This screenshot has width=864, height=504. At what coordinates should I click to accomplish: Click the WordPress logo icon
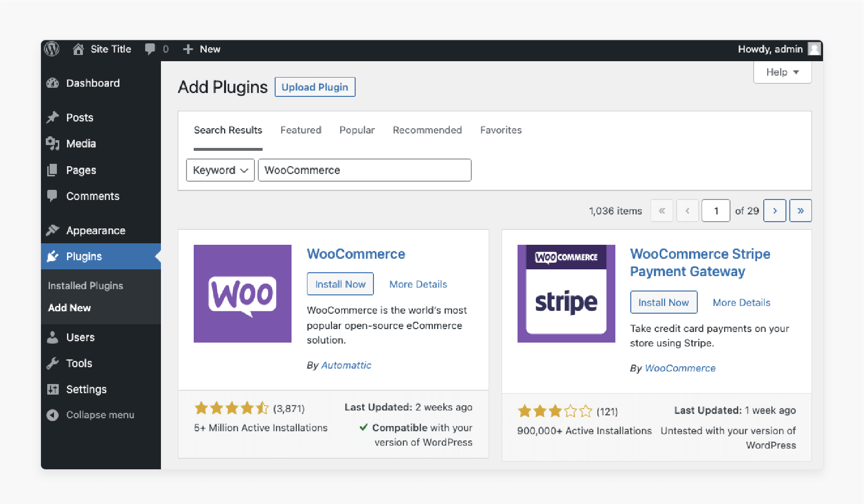52,49
